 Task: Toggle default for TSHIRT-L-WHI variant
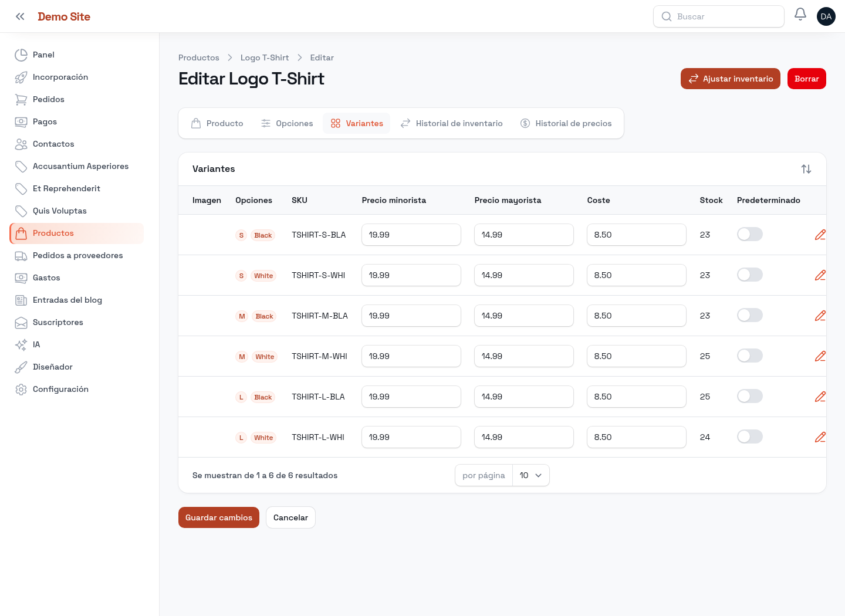(750, 436)
